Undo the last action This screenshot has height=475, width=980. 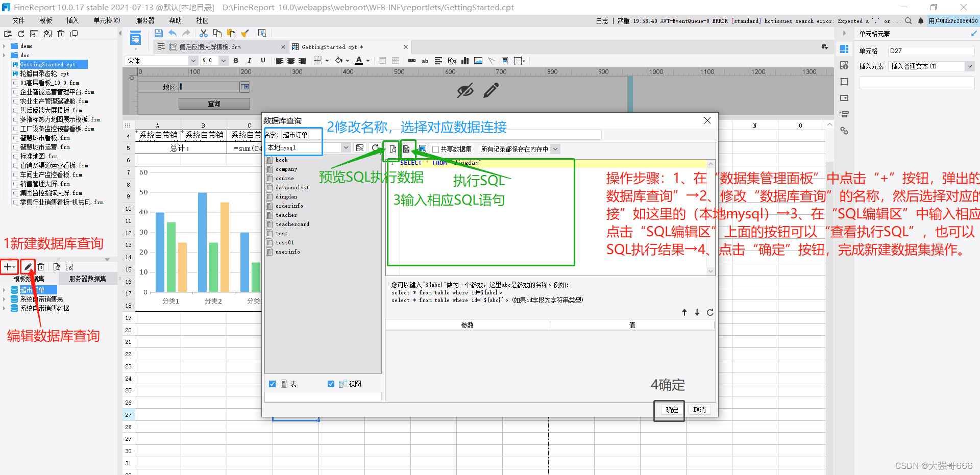pos(173,33)
